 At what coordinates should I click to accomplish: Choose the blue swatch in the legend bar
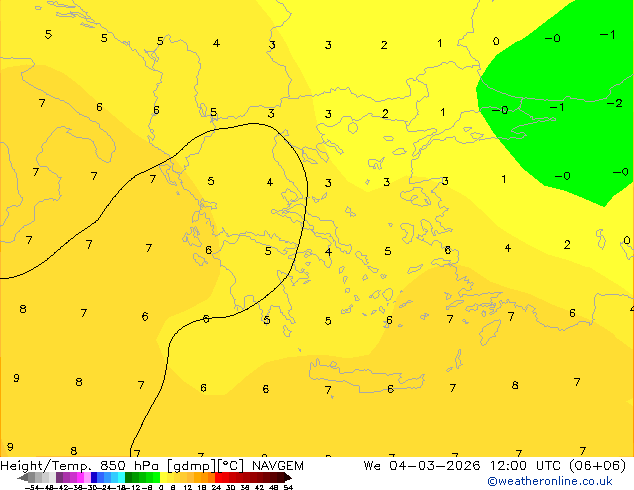click(x=101, y=477)
